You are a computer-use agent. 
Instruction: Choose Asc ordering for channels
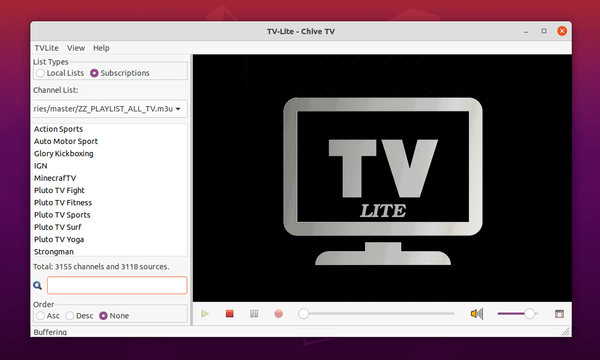pyautogui.click(x=48, y=316)
